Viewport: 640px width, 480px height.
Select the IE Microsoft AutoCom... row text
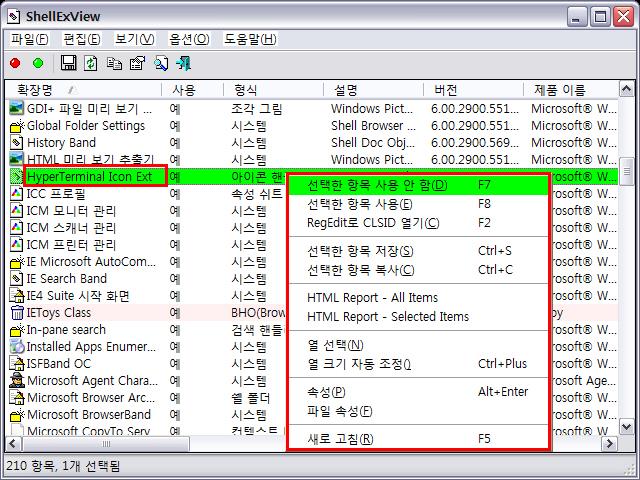[x=91, y=262]
